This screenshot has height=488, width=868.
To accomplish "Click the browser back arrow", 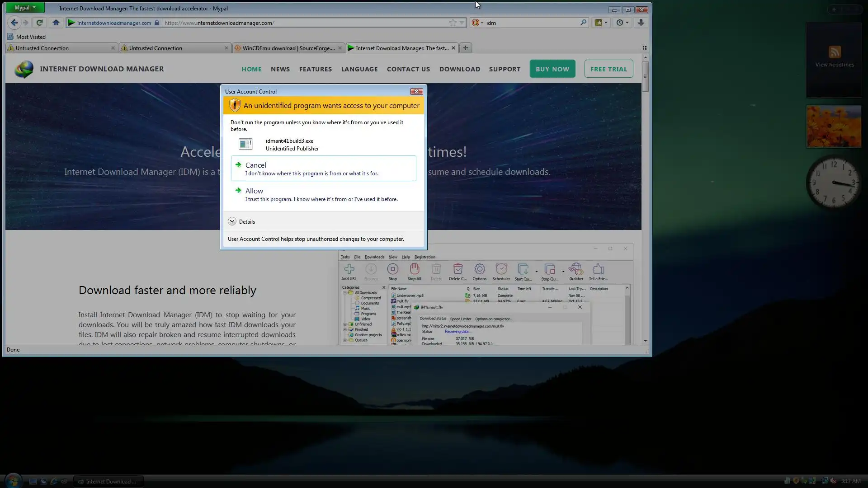I will point(14,23).
